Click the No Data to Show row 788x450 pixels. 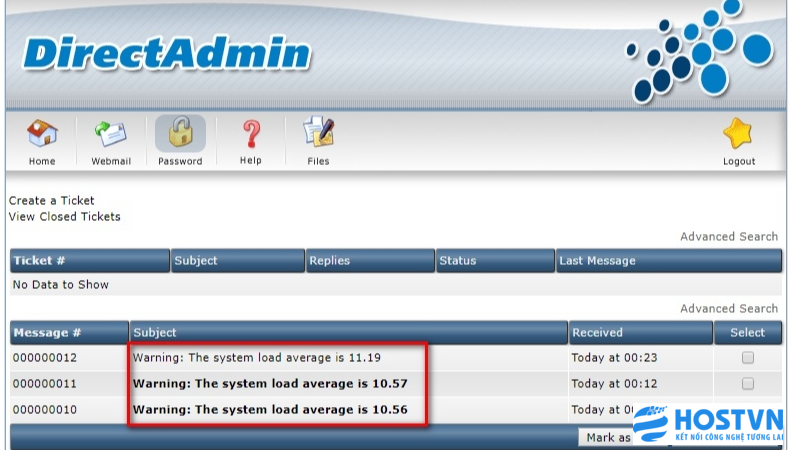click(396, 285)
